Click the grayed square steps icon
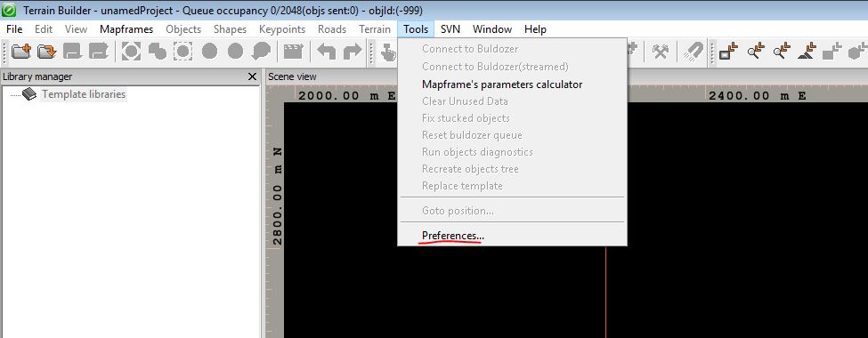868x338 pixels. pyautogui.click(x=832, y=52)
